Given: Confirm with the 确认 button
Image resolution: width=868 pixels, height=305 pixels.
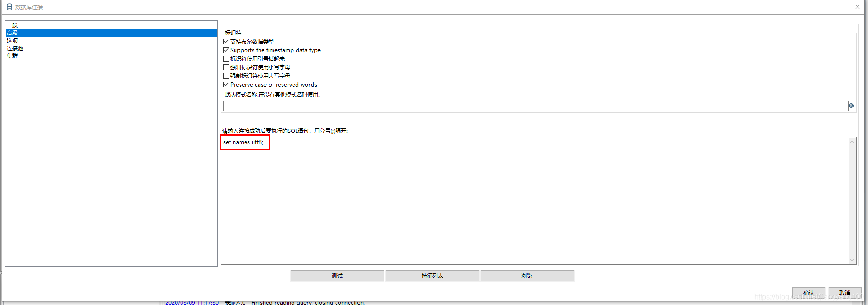Looking at the screenshot, I should (x=809, y=293).
